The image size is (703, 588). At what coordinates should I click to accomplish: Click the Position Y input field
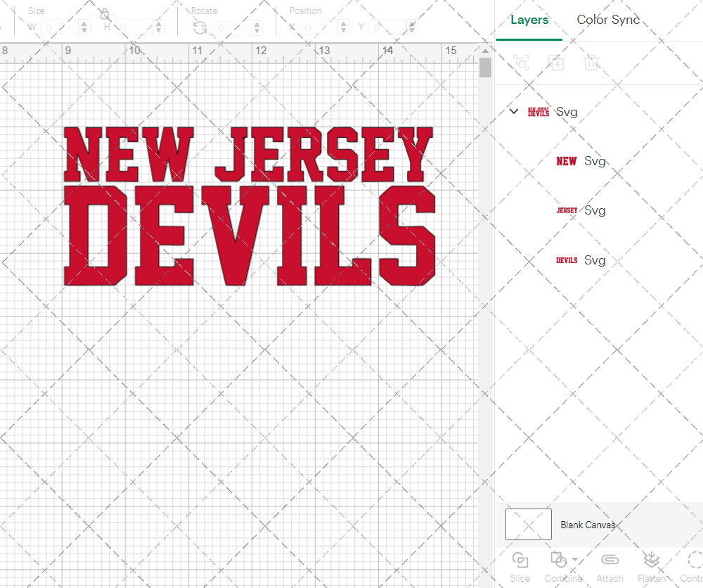(387, 28)
